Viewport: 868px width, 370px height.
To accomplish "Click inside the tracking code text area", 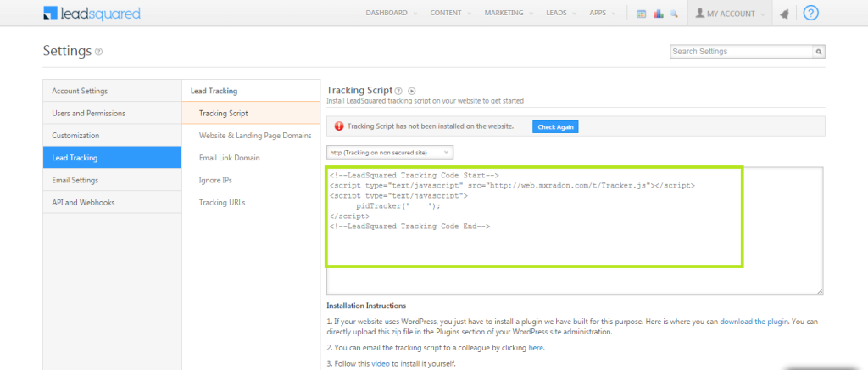I will coord(575,231).
